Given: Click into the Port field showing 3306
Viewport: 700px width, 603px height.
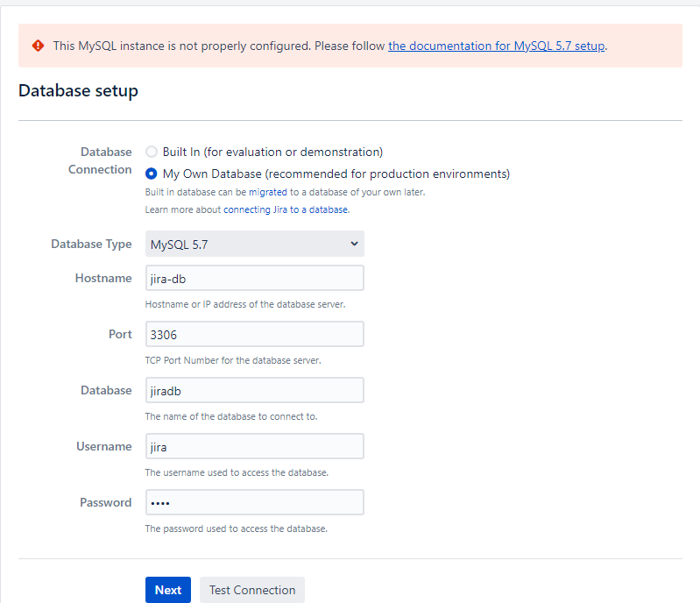Looking at the screenshot, I should [x=254, y=334].
